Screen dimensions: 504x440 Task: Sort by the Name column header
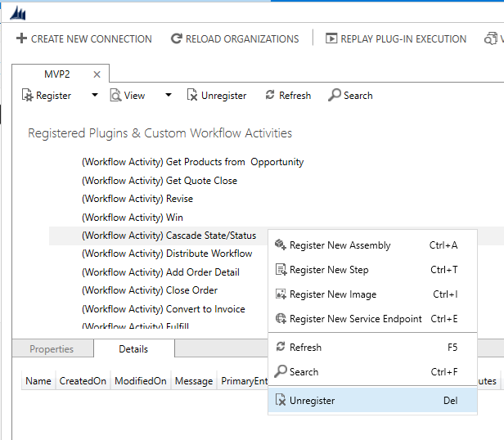(x=38, y=381)
